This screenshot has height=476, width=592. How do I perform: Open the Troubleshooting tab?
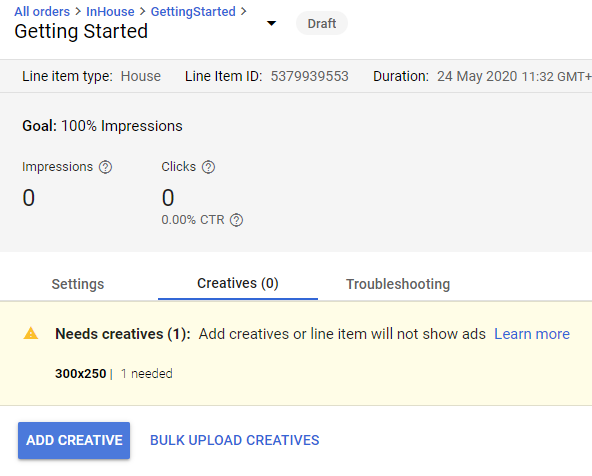click(x=398, y=284)
